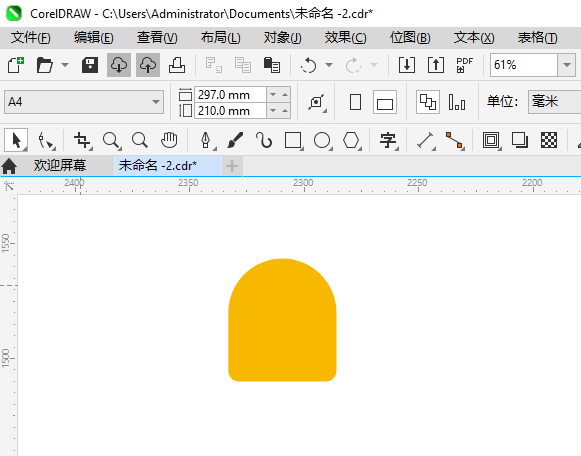Select the Polygon tool
Viewport: 581px width, 456px height.
click(351, 141)
